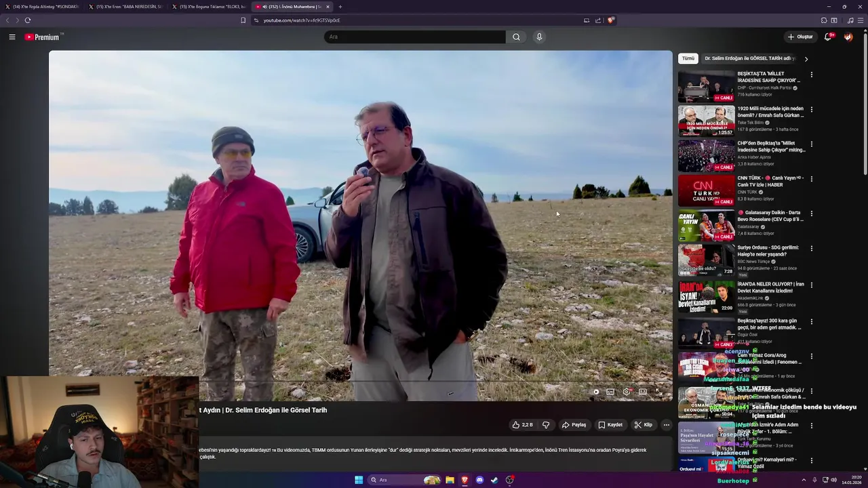Open options for CHP'den Beşiktaş'ta video
Screen dimensions: 868x488
coord(812,144)
